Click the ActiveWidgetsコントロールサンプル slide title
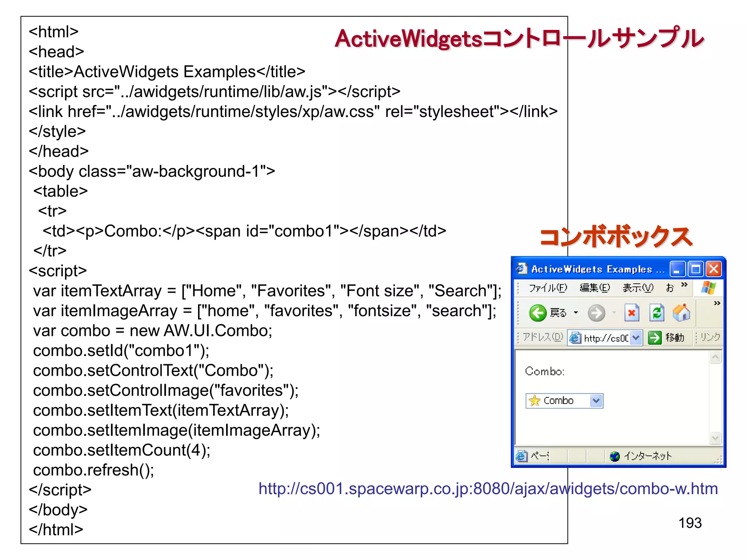This screenshot has height=560, width=747. (x=519, y=38)
